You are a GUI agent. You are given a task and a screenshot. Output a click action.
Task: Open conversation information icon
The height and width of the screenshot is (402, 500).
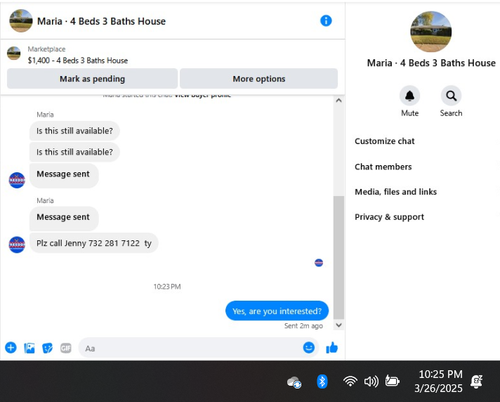pos(326,21)
